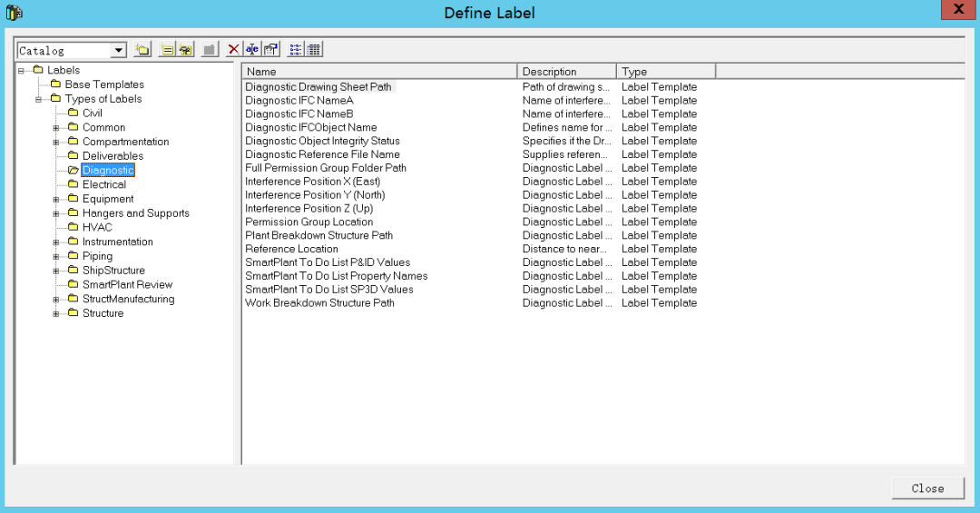980x513 pixels.
Task: Select the Hangers and Supports label
Action: pyautogui.click(x=135, y=213)
